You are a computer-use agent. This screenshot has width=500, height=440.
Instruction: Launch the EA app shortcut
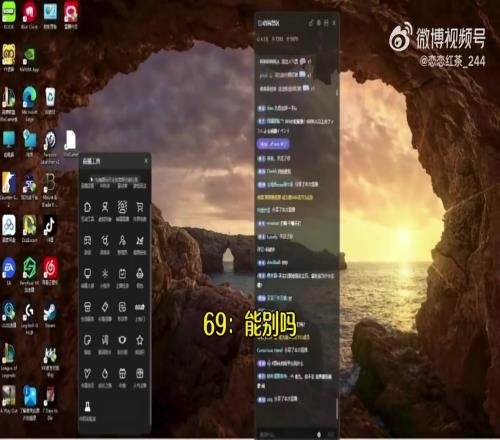click(x=9, y=269)
